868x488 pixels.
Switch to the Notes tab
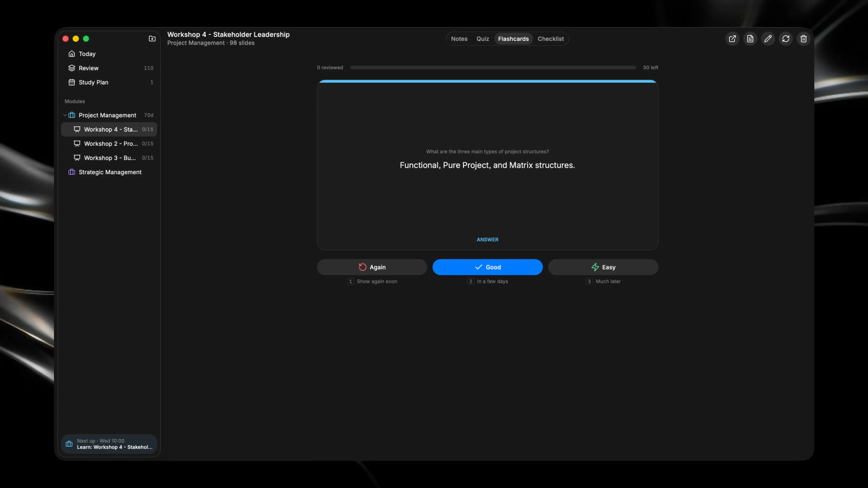(459, 39)
